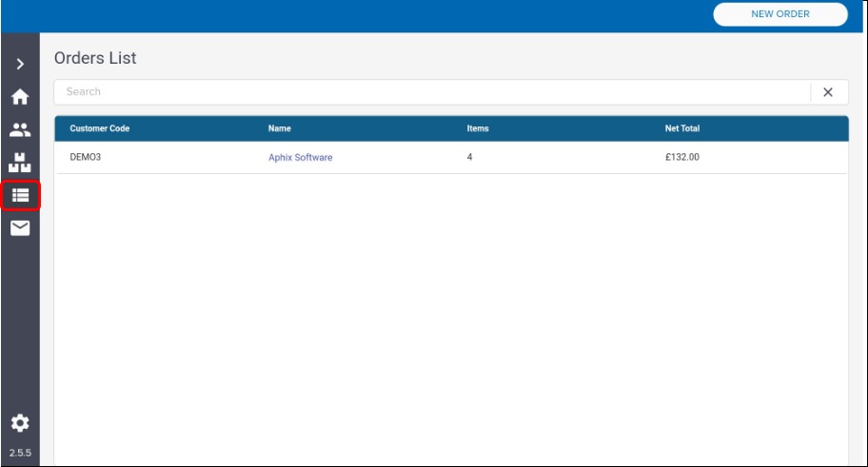Go to the Home dashboard icon

[x=20, y=97]
